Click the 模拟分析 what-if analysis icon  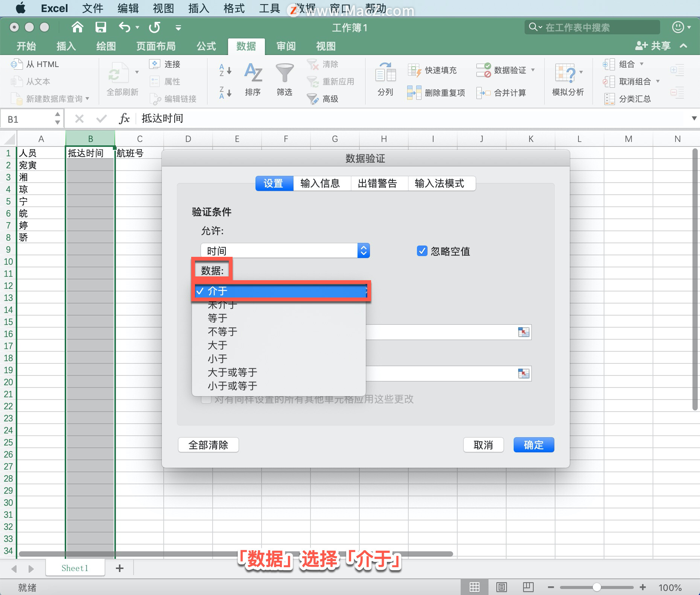[565, 73]
